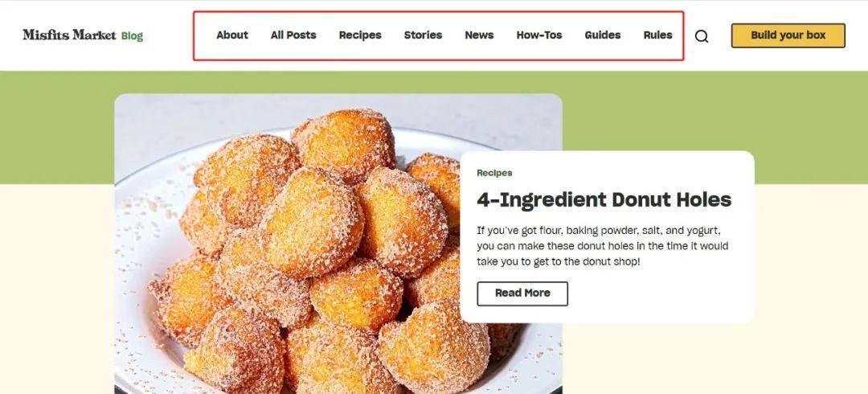Open the How-Tos menu item

pyautogui.click(x=539, y=35)
